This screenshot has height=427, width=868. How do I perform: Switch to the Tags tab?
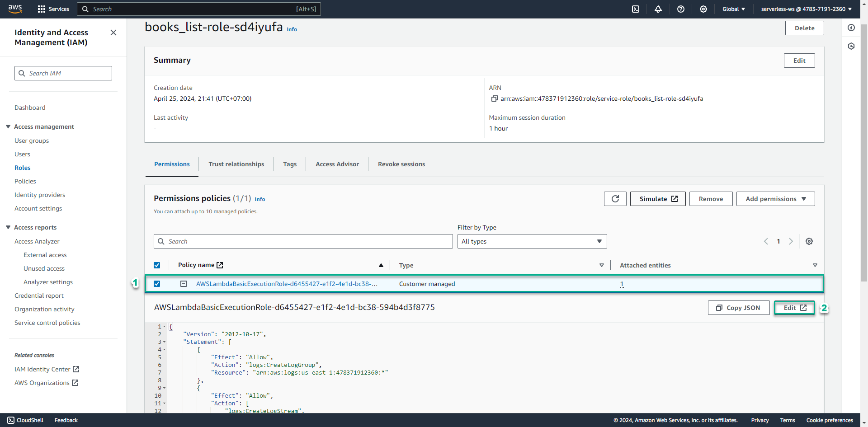point(290,164)
